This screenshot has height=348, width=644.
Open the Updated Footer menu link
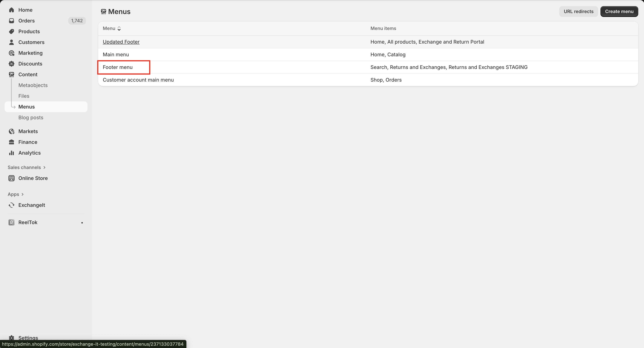click(121, 42)
